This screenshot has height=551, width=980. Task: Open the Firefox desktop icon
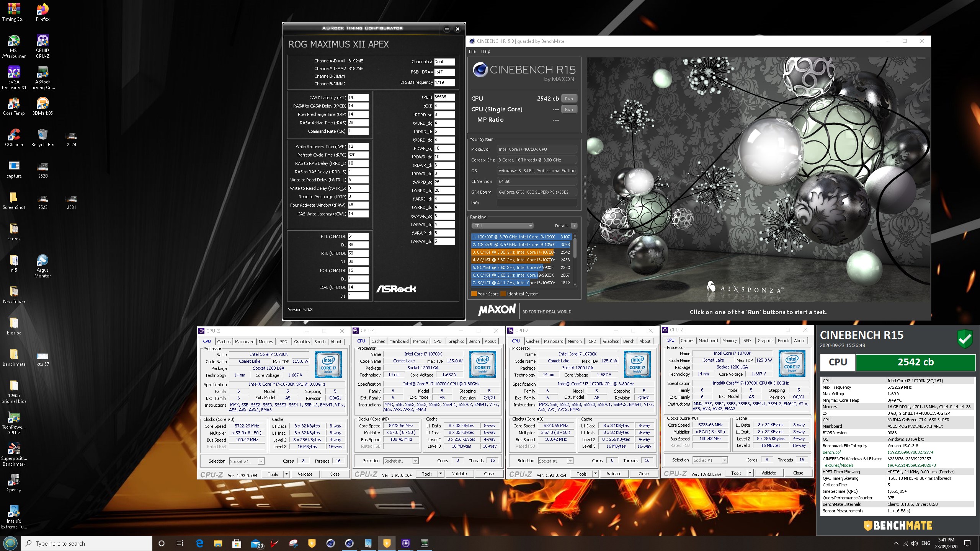click(x=42, y=12)
